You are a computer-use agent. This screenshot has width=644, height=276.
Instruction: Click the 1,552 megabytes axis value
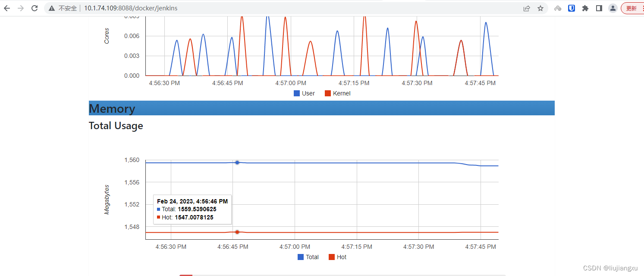click(132, 204)
